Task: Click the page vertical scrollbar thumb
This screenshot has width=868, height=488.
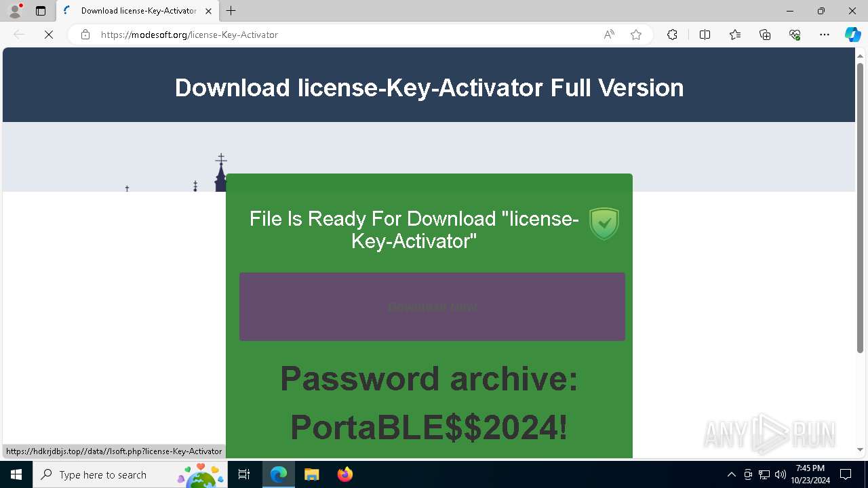Action: (861, 207)
